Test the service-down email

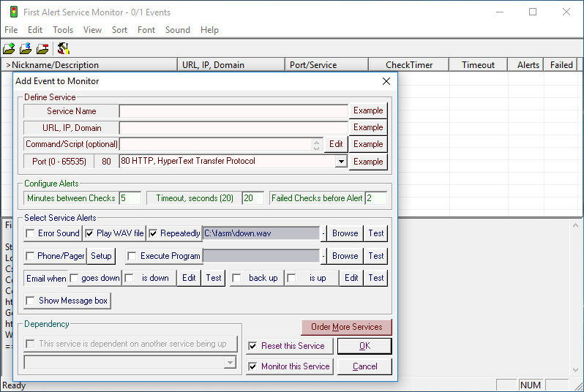[x=214, y=278]
